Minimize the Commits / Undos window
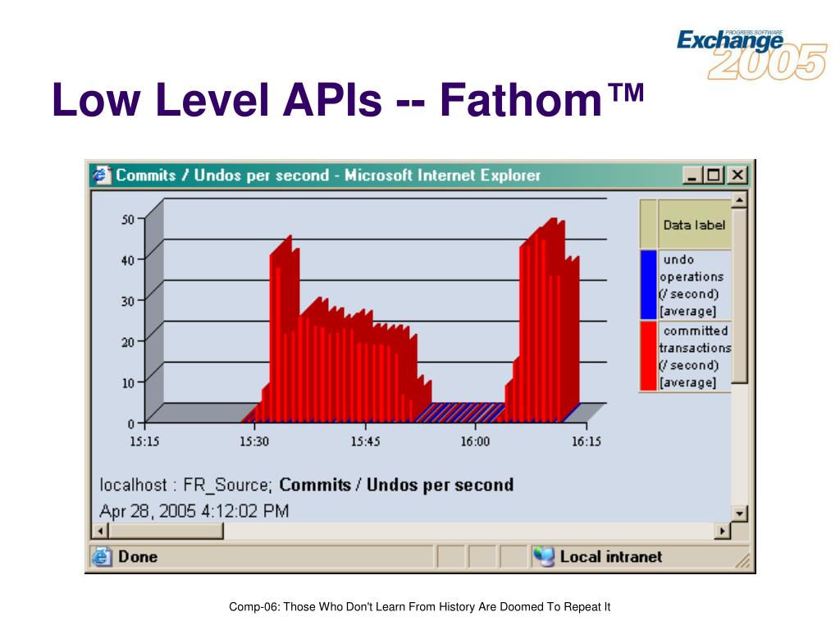Viewport: 840px width, 630px height. tap(692, 176)
